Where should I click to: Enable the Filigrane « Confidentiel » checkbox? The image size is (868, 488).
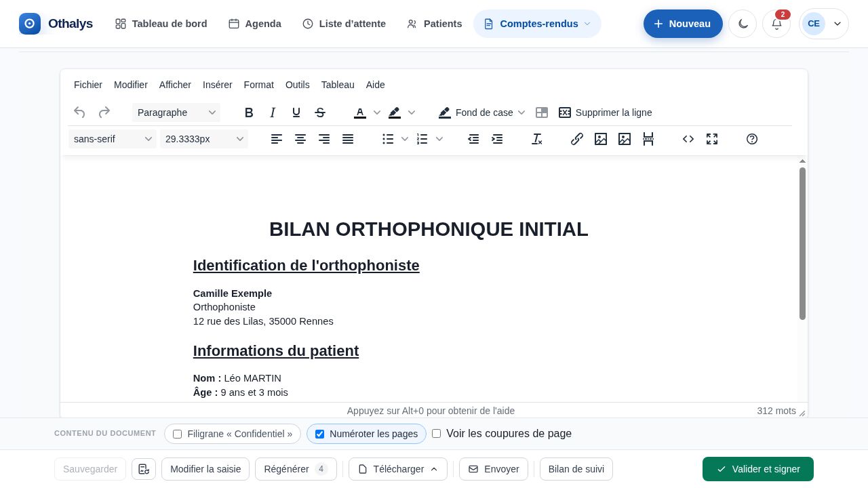[x=178, y=434]
